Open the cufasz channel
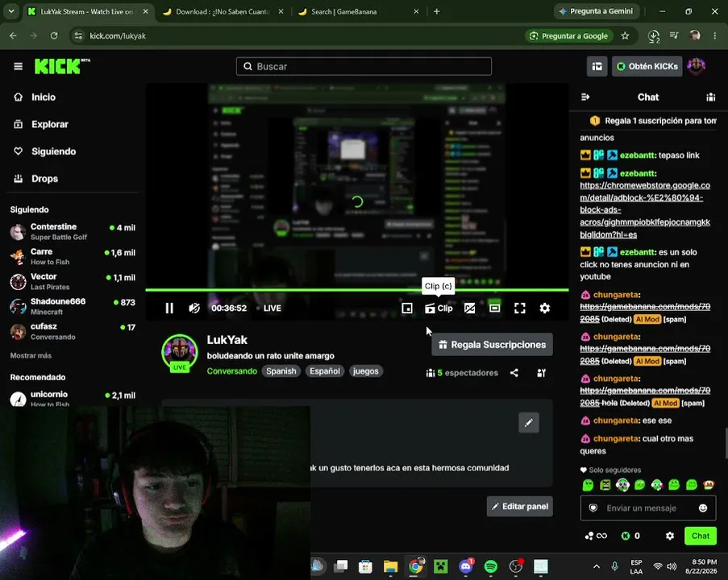Screen dimensions: 728x580 coord(73,331)
